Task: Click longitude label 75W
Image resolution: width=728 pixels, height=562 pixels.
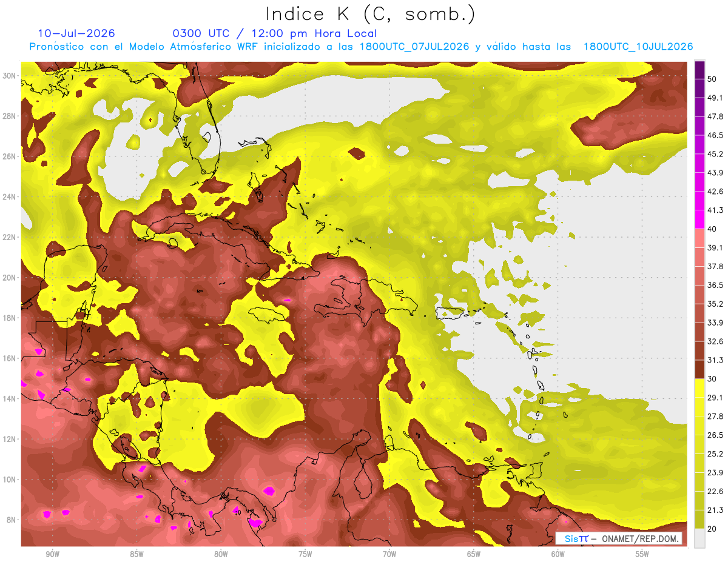Action: pos(305,555)
